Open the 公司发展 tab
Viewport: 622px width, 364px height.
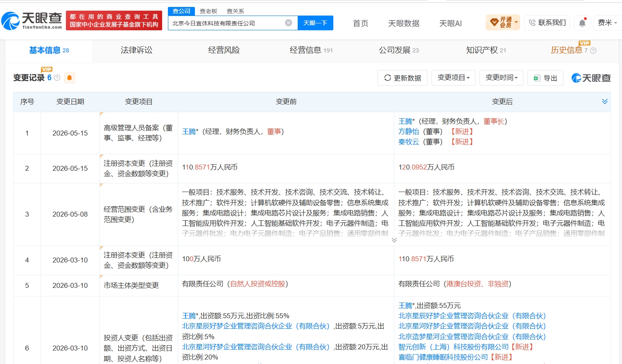[399, 50]
